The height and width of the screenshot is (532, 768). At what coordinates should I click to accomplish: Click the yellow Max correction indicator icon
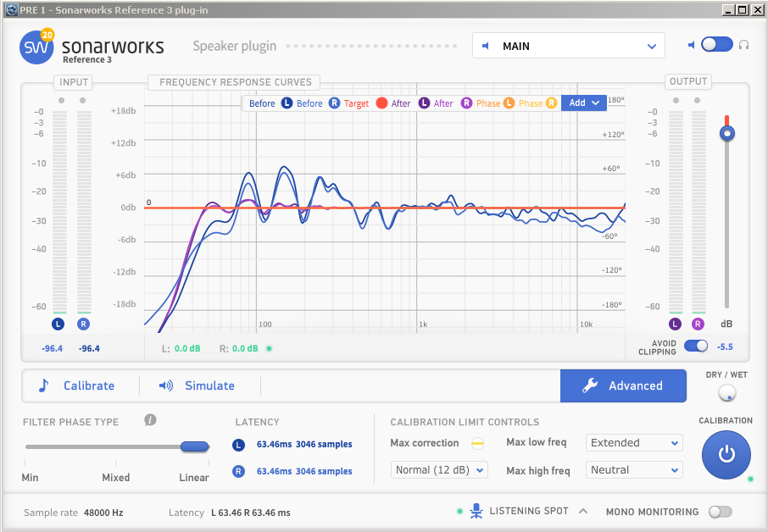(477, 443)
